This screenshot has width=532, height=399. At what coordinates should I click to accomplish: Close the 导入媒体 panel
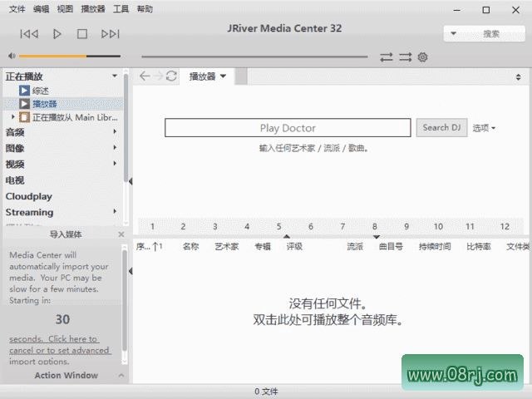pyautogui.click(x=121, y=234)
